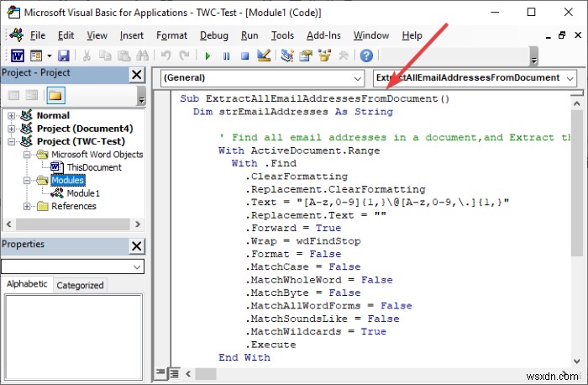This screenshot has width=588, height=385.
Task: Open Insert UserForm dropdown arrow
Action: [49, 56]
